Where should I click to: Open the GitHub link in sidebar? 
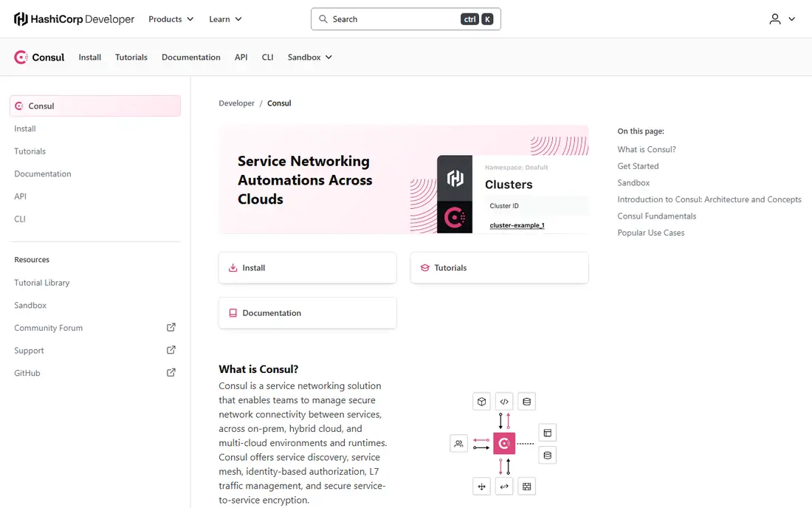[x=27, y=373]
